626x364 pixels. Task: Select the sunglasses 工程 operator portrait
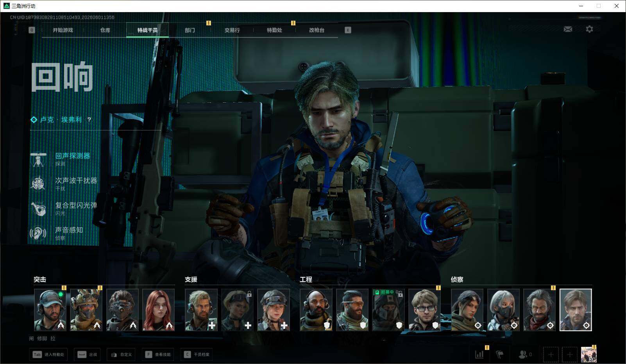click(352, 310)
